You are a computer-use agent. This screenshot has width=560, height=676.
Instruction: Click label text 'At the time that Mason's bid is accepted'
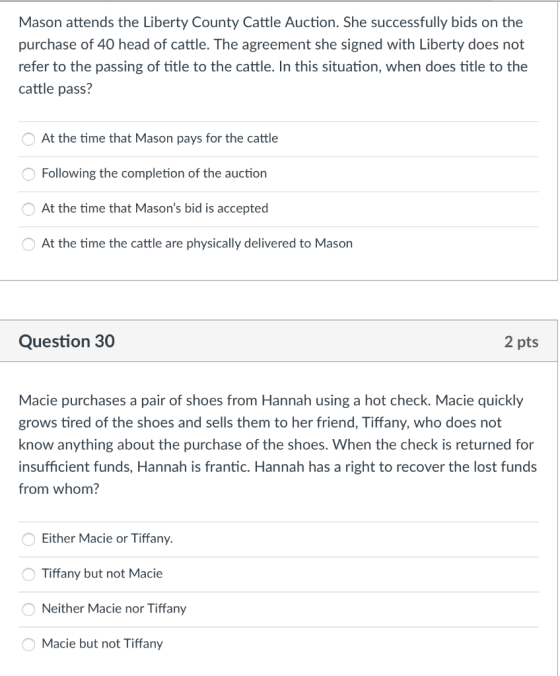155,208
